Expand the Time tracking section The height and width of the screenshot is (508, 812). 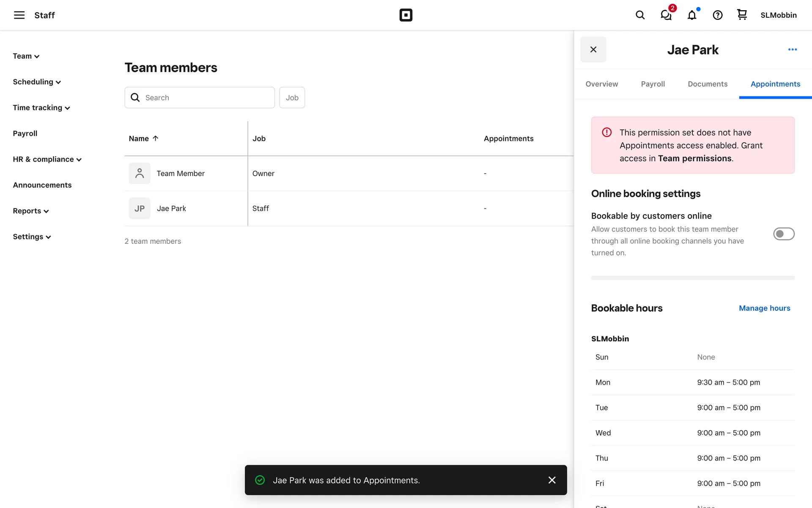point(41,108)
